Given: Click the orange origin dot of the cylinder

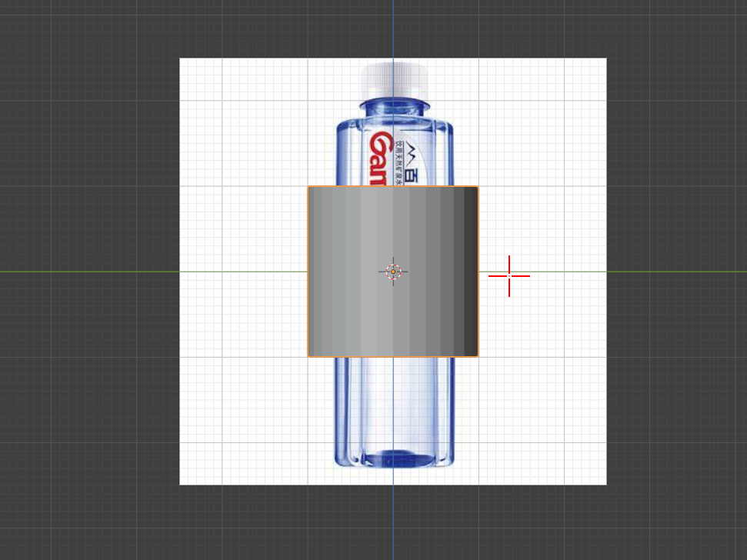Looking at the screenshot, I should click(x=393, y=272).
